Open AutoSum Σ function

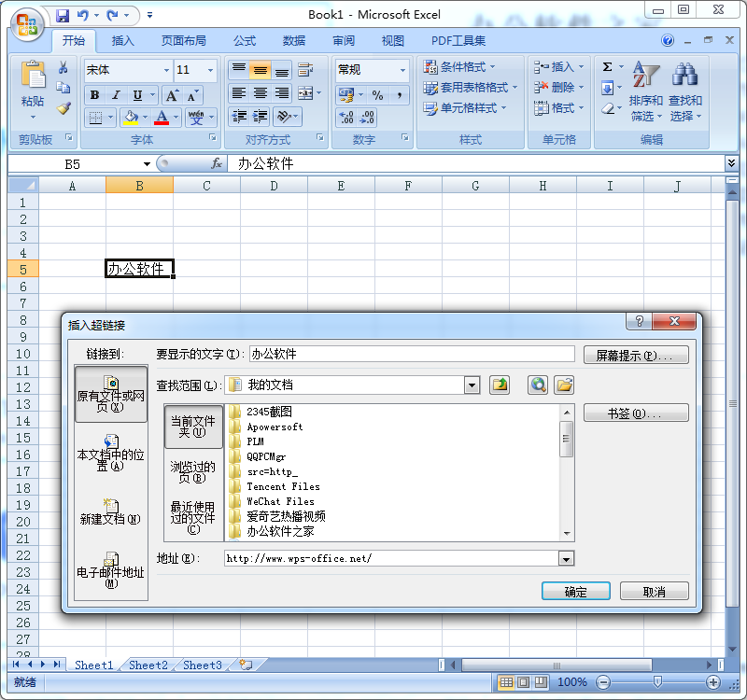click(x=607, y=66)
